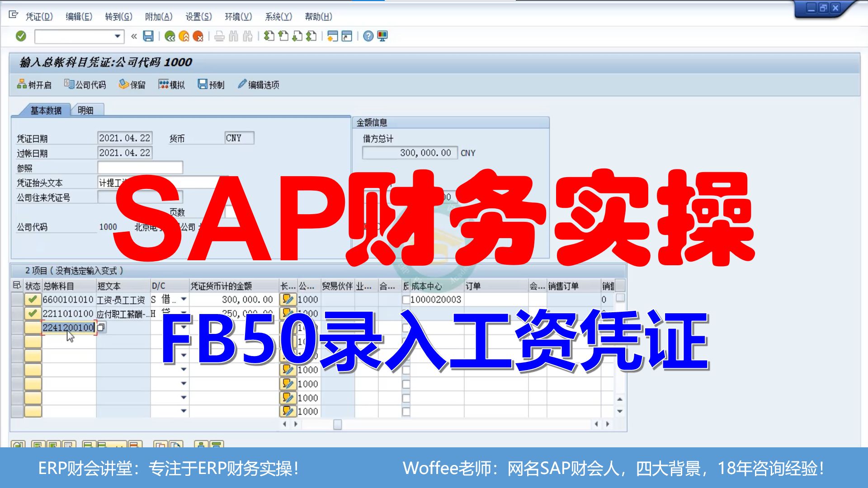The height and width of the screenshot is (488, 868).
Task: Select the empty third line item row selector
Action: coord(17,328)
